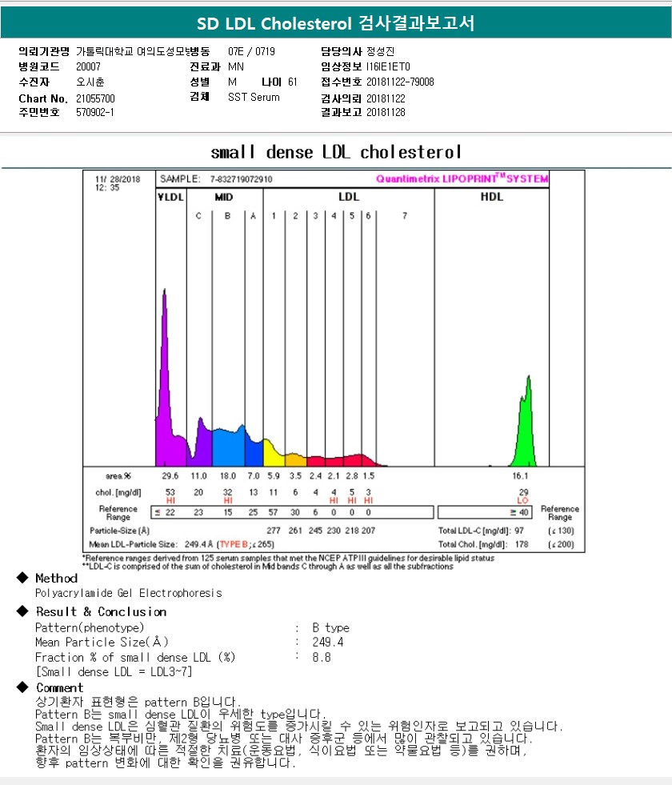
Task: Select the clinical info code 'I16IE1ET0'
Action: click(388, 66)
